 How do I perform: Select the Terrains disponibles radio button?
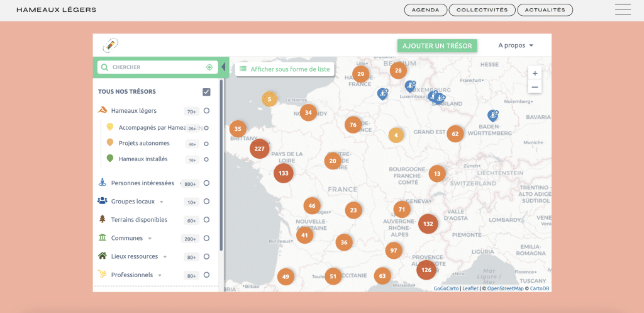(206, 220)
